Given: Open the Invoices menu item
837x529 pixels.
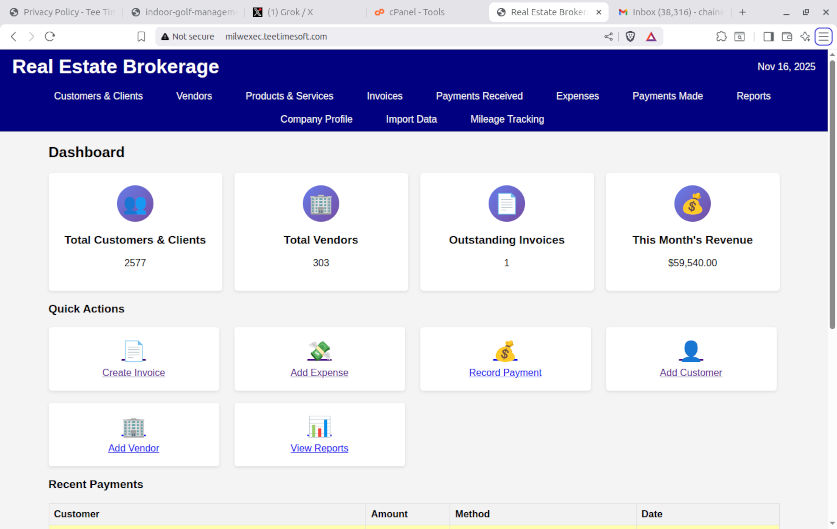Looking at the screenshot, I should 384,96.
